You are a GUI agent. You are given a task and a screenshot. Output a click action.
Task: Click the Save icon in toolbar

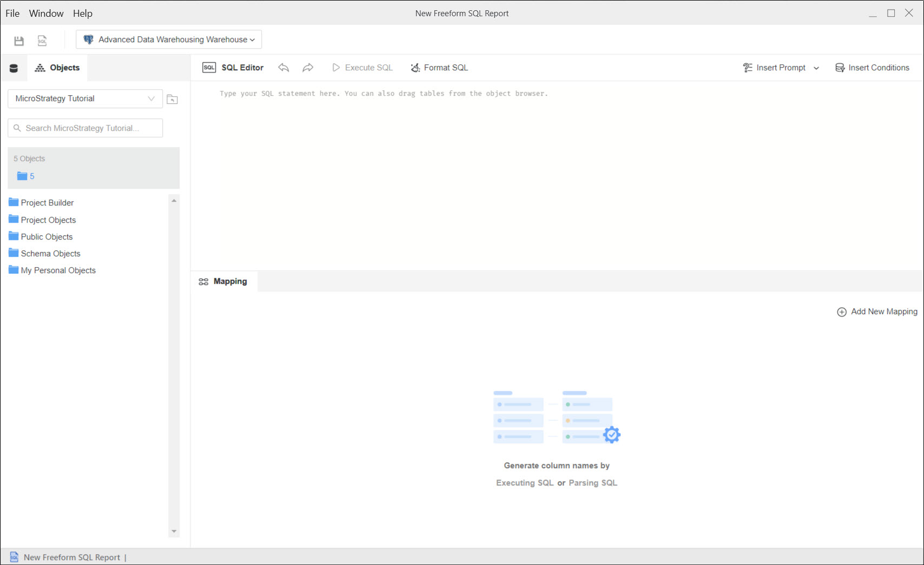tap(19, 41)
